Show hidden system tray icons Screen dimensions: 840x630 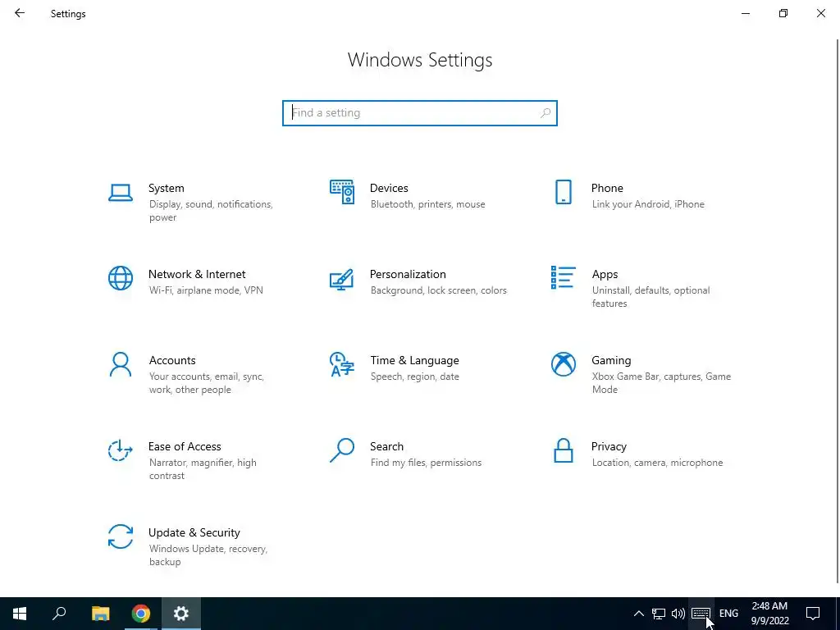tap(638, 614)
